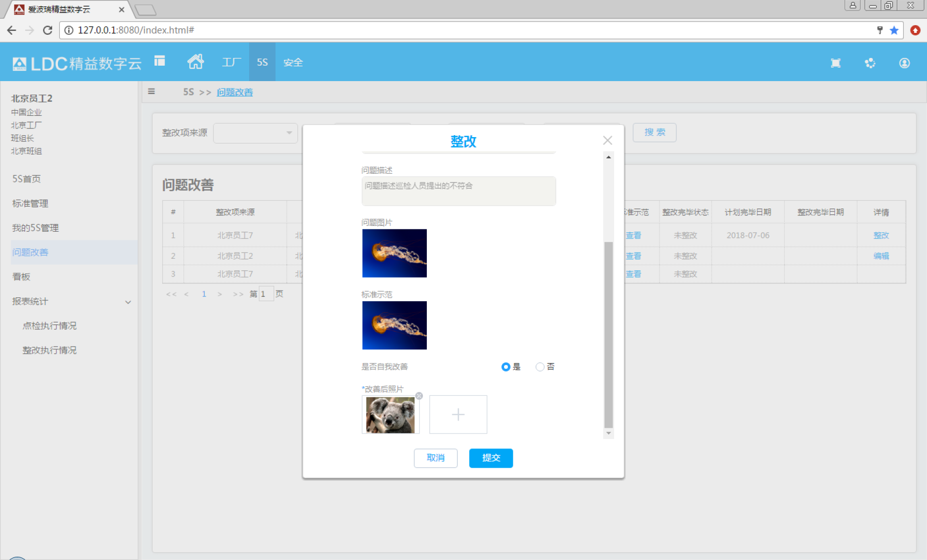This screenshot has height=560, width=927.
Task: Switch to the 工厂 tab
Action: 231,62
